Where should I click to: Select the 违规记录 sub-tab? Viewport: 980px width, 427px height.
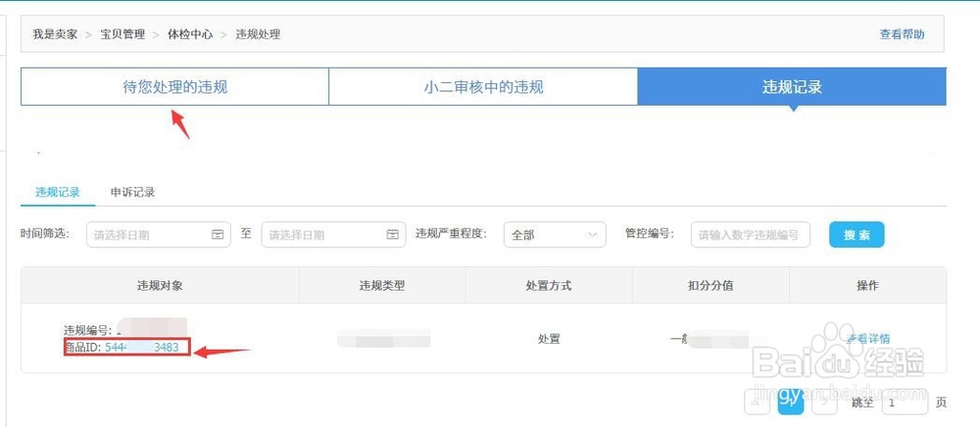tap(58, 192)
